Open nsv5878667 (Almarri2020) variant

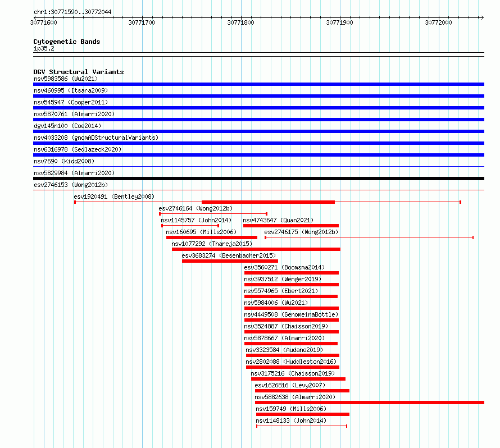[284, 338]
